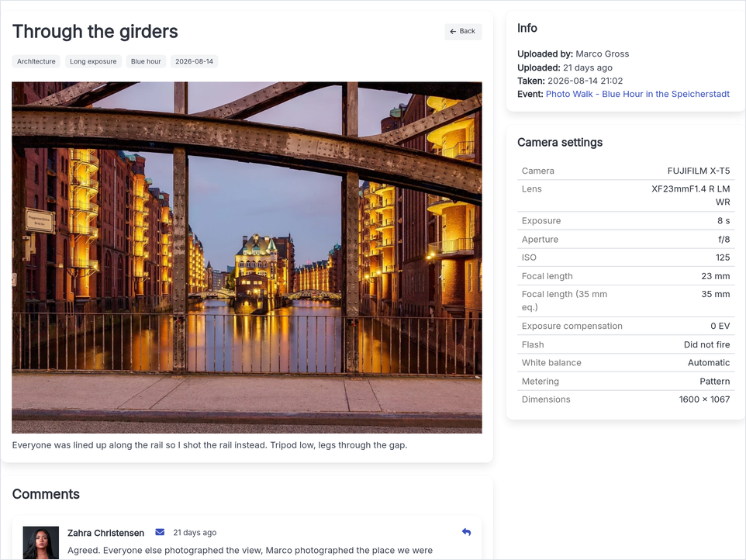Screen dimensions: 746x560
Task: Reply to Zahra Christensen's comment
Action: 466,532
